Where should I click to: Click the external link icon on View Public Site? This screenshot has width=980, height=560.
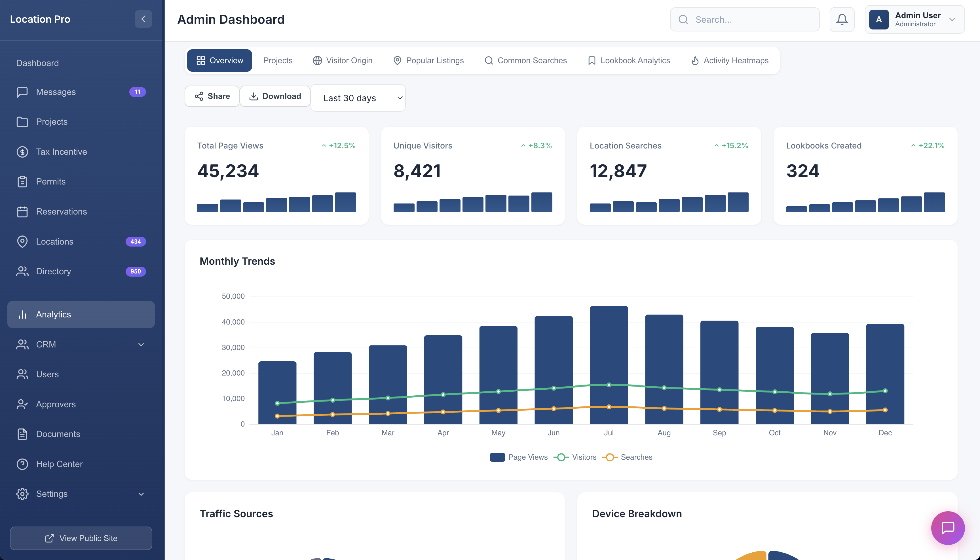[49, 538]
